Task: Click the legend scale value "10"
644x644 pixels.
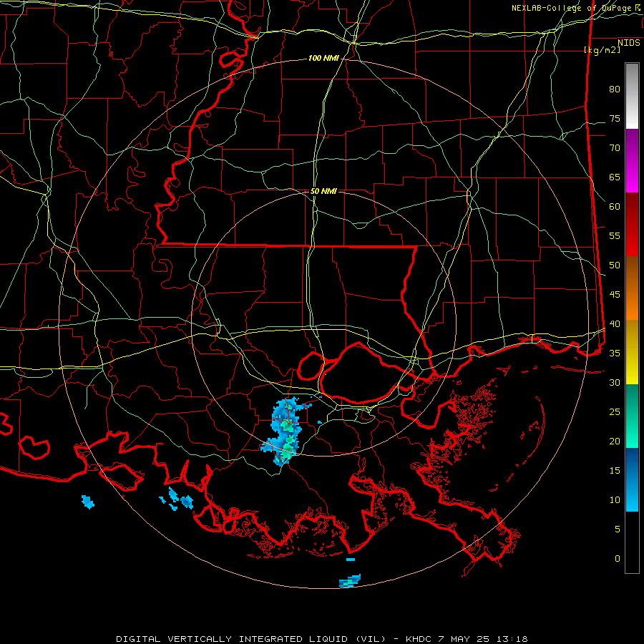Action: 615,500
